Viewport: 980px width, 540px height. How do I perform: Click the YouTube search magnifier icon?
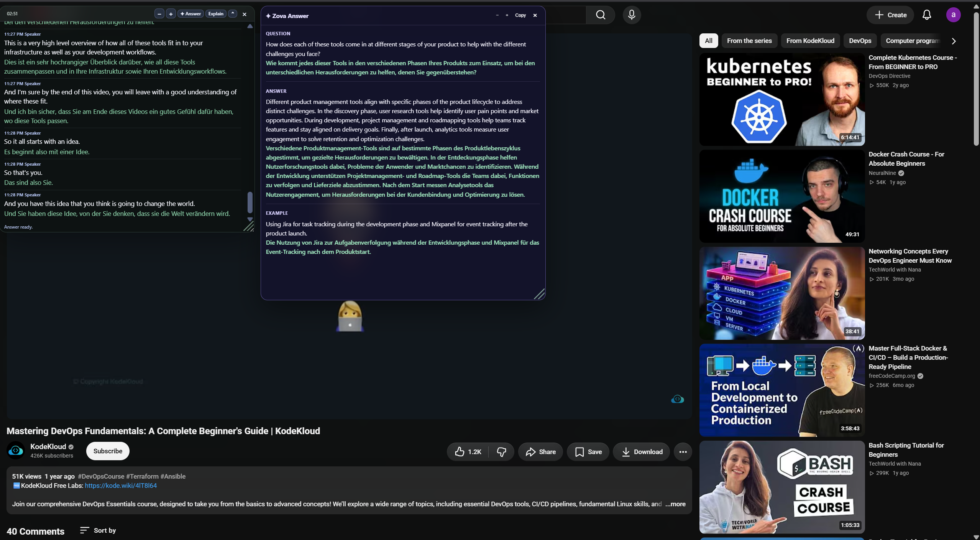(x=601, y=15)
